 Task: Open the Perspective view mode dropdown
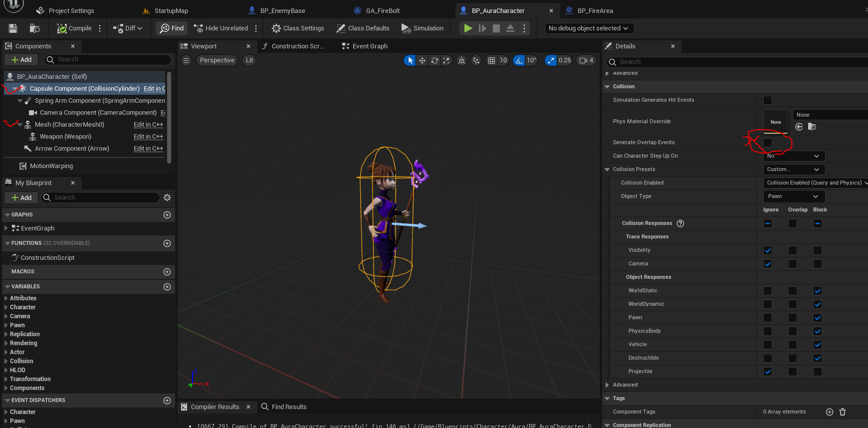[217, 60]
